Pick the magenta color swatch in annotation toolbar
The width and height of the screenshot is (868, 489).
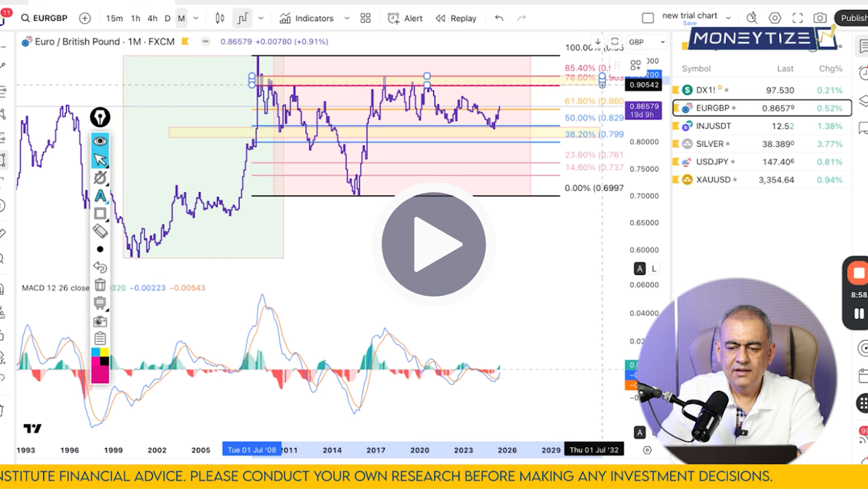coord(100,374)
